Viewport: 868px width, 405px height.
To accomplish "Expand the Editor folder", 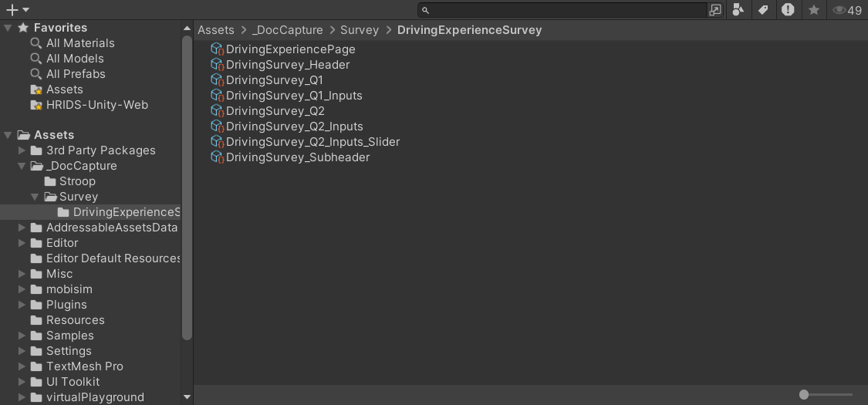I will [22, 244].
